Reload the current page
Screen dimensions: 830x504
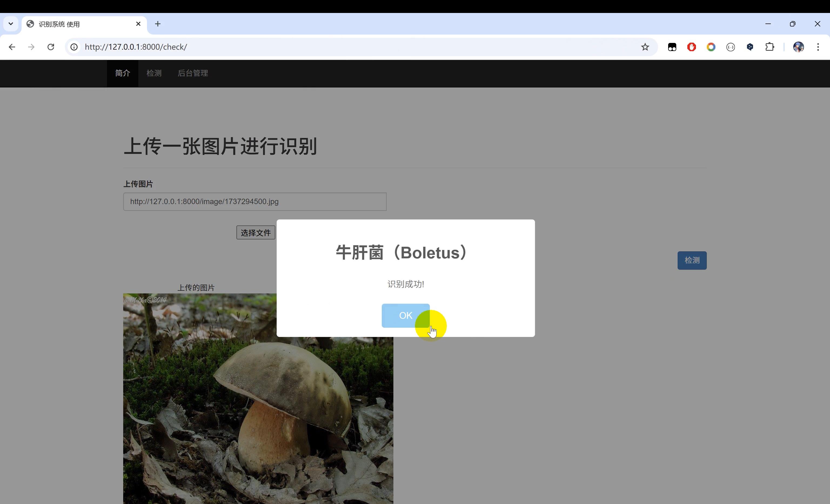pos(51,47)
